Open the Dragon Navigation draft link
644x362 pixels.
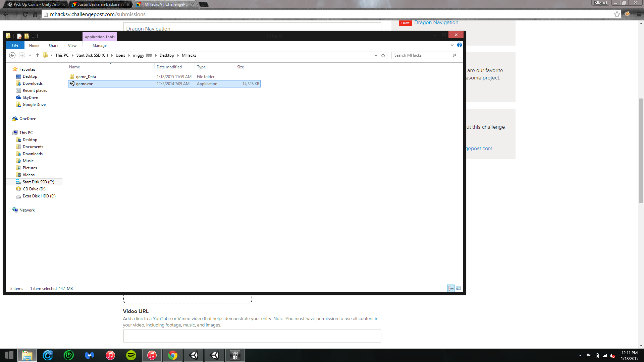click(436, 22)
